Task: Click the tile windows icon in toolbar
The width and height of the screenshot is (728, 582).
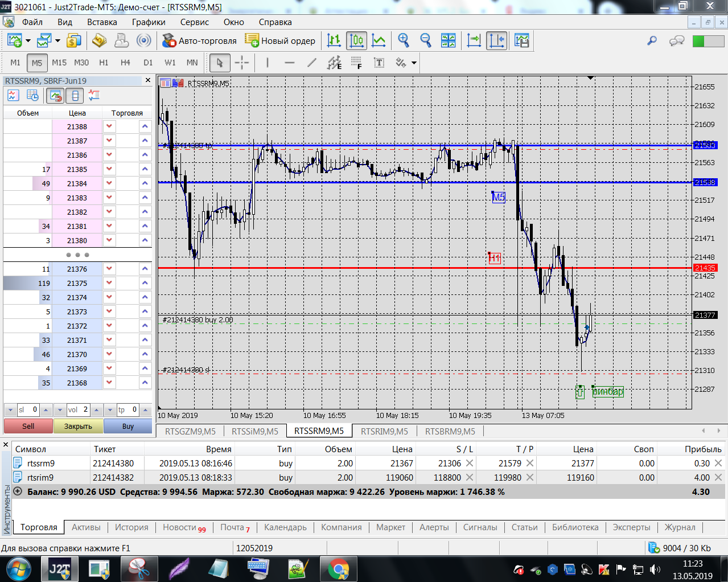Action: coord(449,40)
